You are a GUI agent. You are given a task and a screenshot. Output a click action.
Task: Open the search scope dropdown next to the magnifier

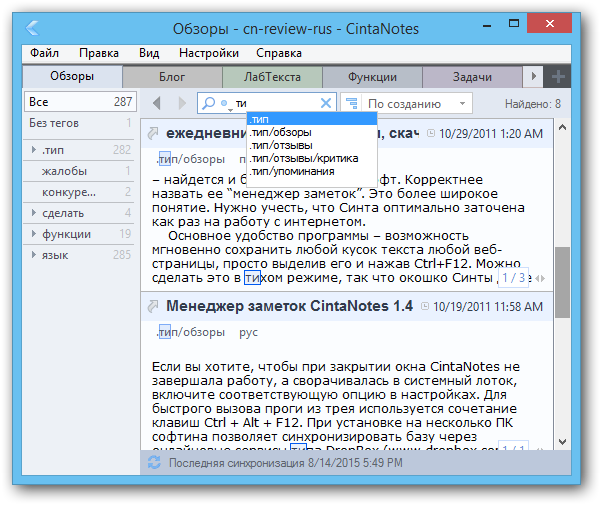[226, 104]
